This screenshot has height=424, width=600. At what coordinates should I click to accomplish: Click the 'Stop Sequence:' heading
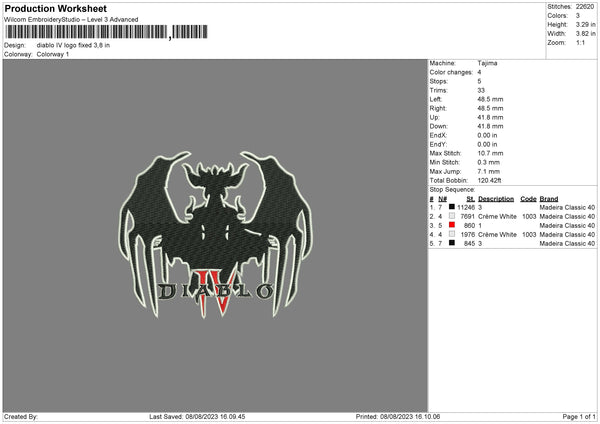[x=452, y=190]
